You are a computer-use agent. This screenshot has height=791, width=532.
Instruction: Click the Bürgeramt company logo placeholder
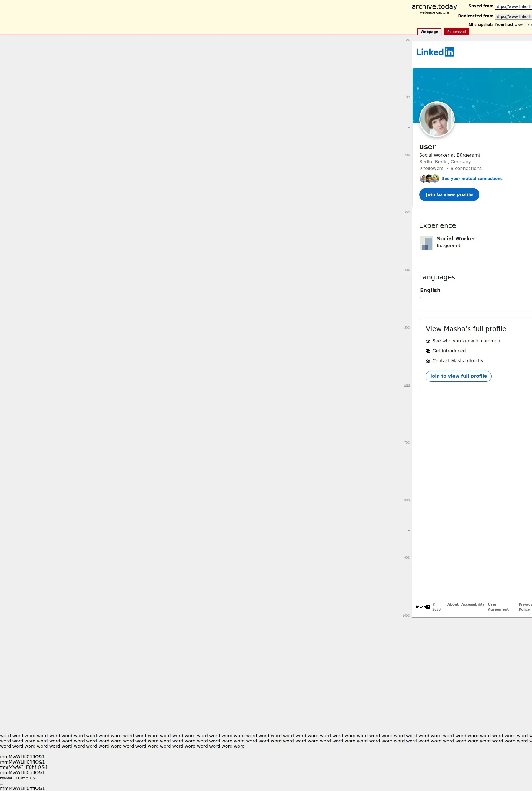426,243
